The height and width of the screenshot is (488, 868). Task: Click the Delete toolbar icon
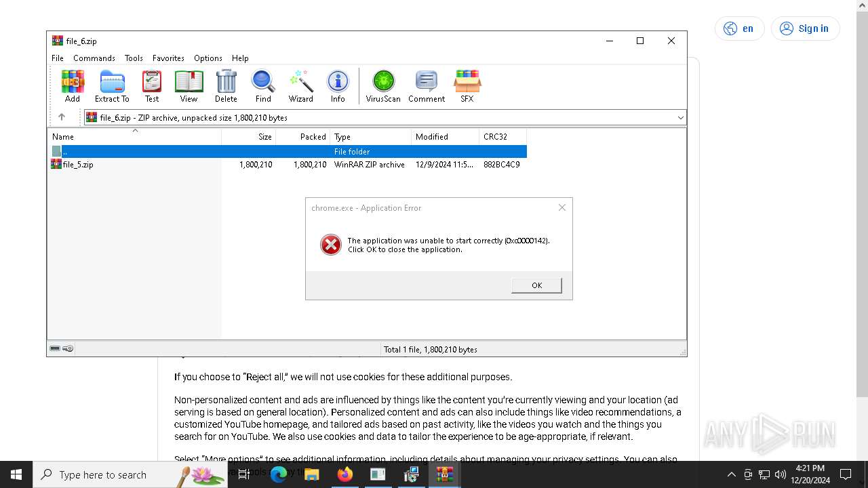(226, 86)
